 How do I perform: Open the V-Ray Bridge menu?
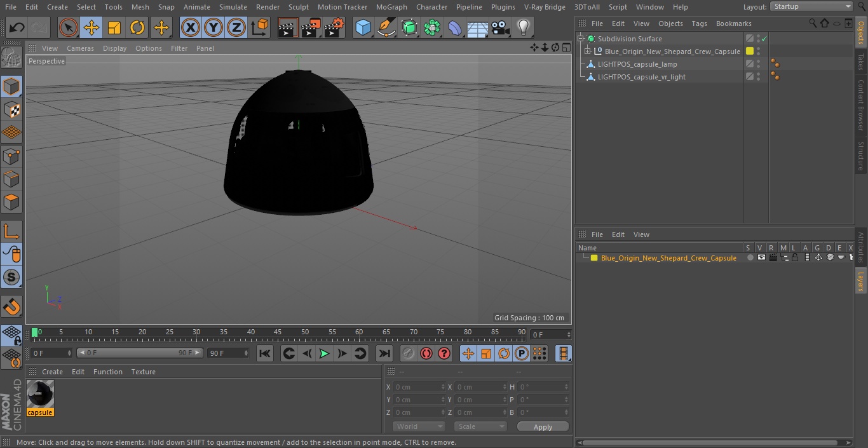point(545,7)
